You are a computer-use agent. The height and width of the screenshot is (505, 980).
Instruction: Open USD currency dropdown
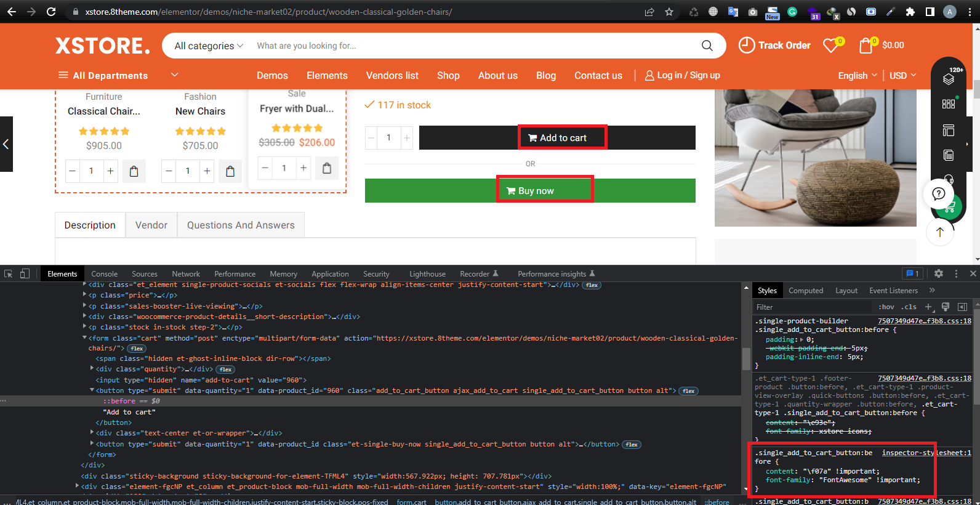coord(903,75)
